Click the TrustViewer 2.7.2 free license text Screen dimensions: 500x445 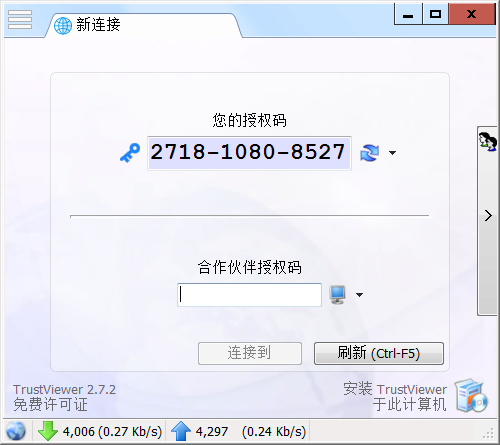64,397
